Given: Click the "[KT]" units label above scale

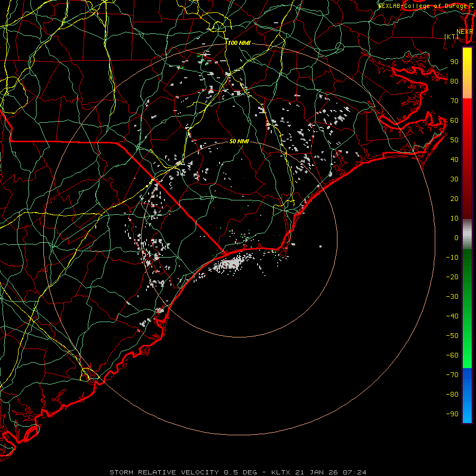Looking at the screenshot, I should point(451,36).
